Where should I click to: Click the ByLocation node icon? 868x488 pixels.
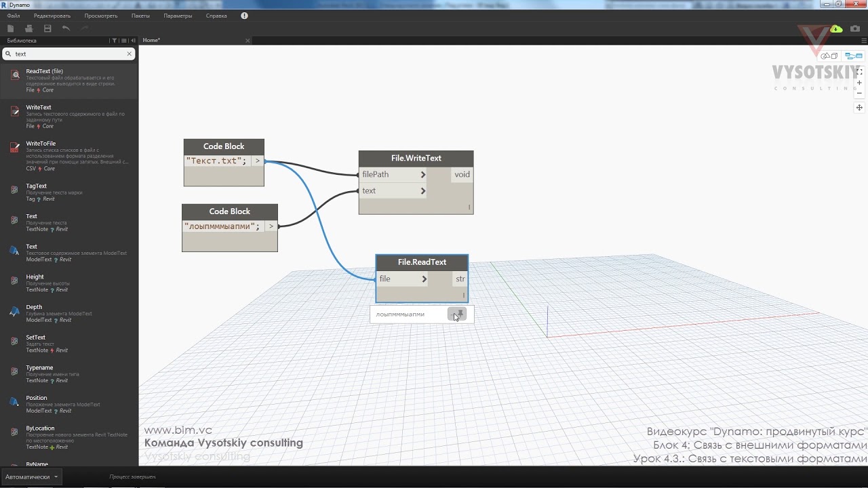point(14,432)
